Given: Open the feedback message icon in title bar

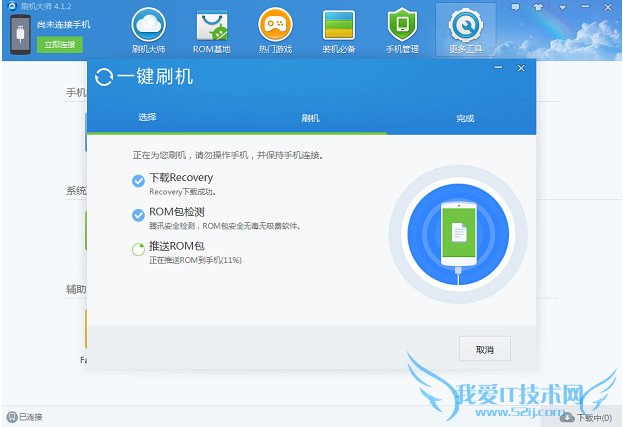Looking at the screenshot, I should click(x=515, y=7).
